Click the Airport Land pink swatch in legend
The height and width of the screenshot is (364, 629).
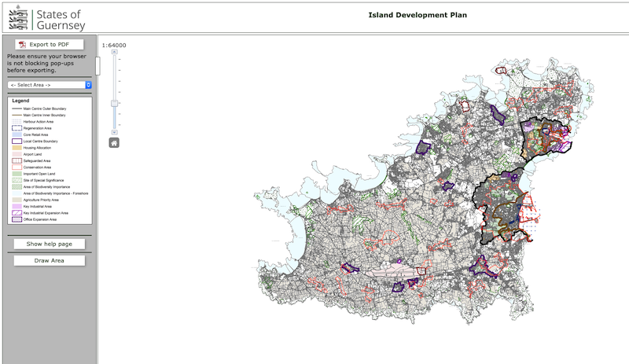tap(17, 154)
